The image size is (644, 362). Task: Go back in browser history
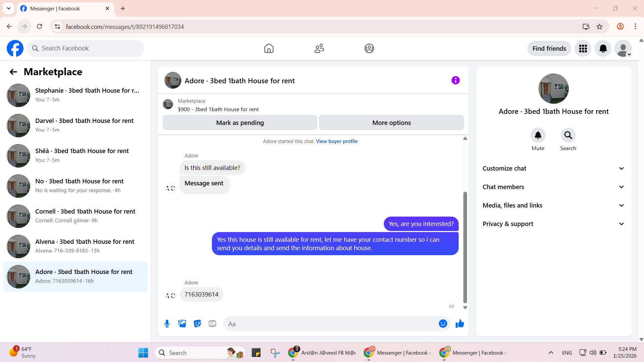[9, 27]
